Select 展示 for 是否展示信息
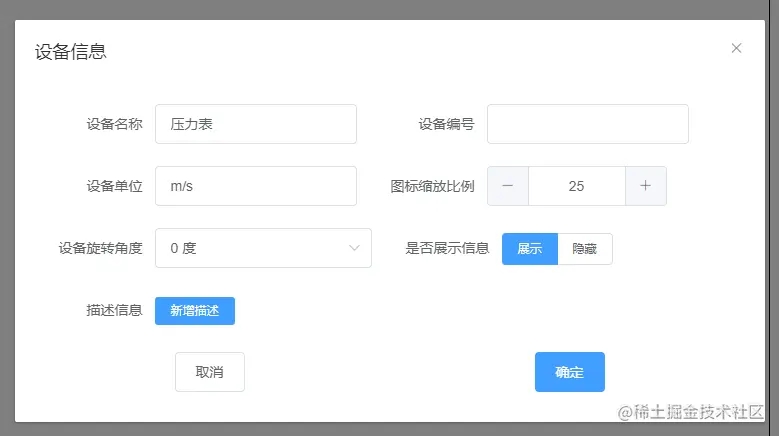This screenshot has width=779, height=436. (530, 249)
